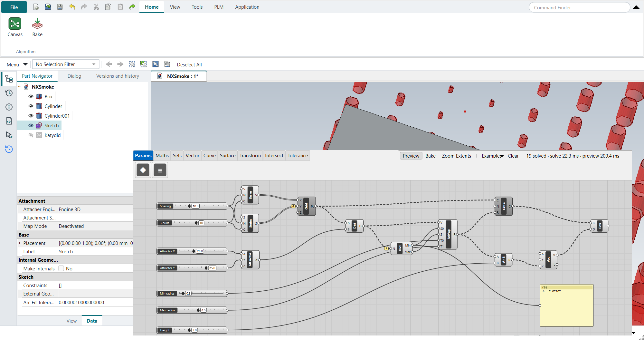
Task: Expand the Placement property row
Action: click(x=20, y=243)
